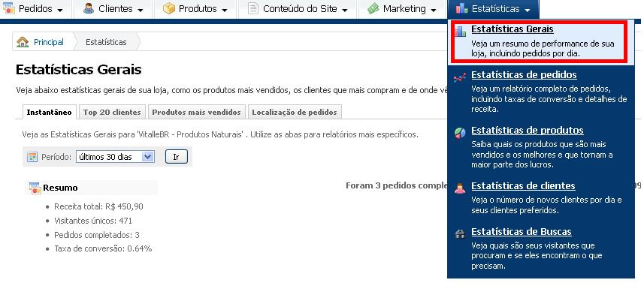644x292 pixels.
Task: Click the 'Receita total: R$ 450,90' line
Action: point(98,206)
